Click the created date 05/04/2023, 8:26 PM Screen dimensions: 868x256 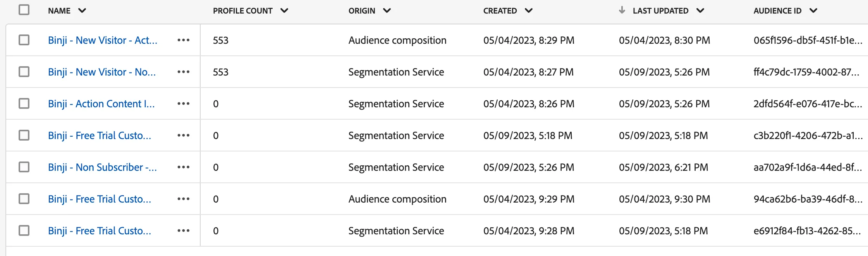point(529,104)
